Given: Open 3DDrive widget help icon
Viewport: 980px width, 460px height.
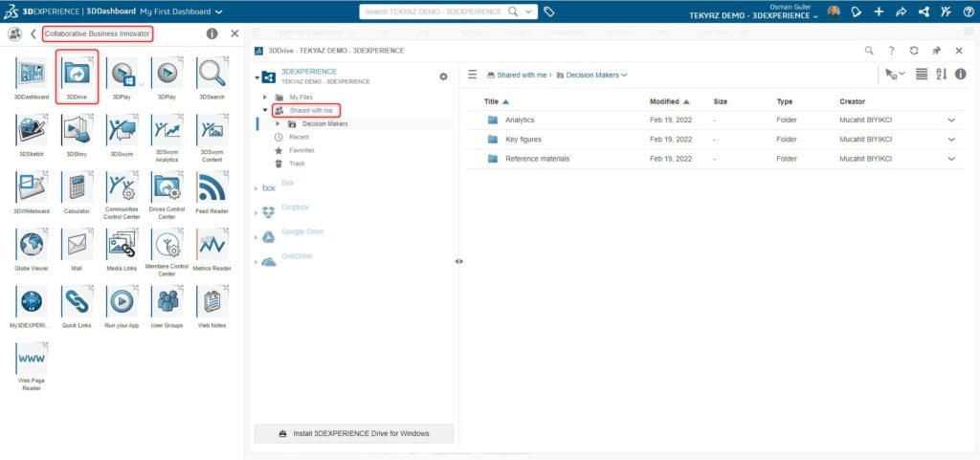Looking at the screenshot, I should pos(891,51).
